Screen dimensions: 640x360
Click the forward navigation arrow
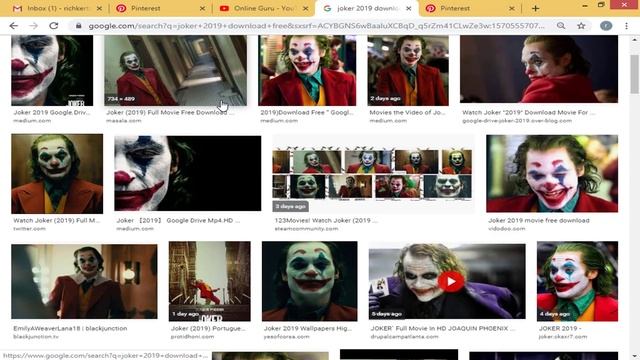click(x=33, y=26)
